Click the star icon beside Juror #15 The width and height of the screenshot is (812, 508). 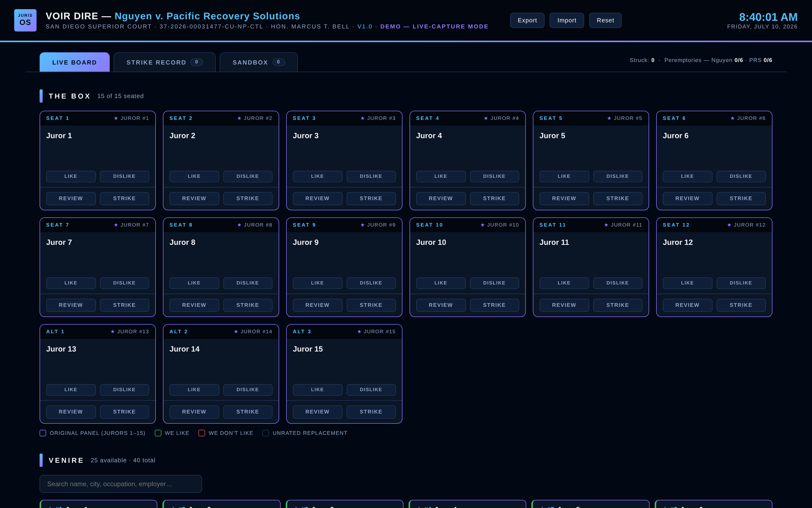pos(359,332)
